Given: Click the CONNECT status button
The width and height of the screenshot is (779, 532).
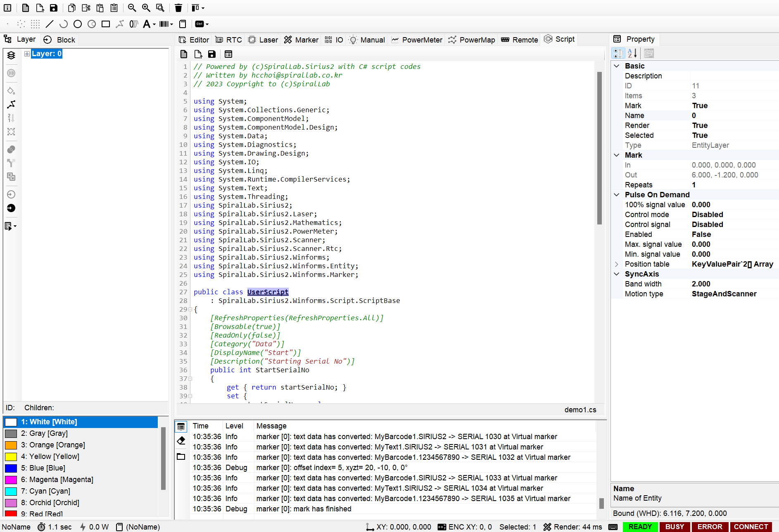Looking at the screenshot, I should (x=750, y=527).
